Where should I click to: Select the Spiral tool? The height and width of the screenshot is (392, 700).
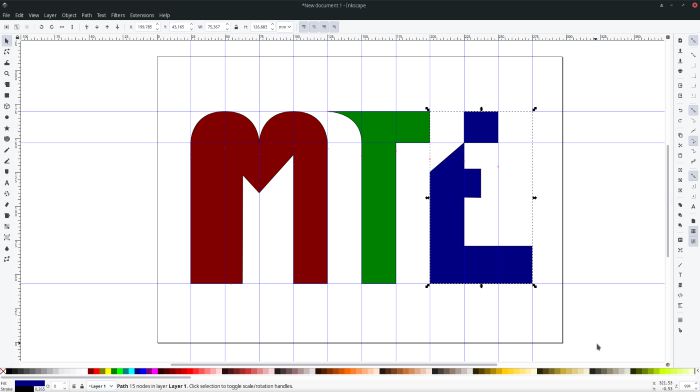(x=7, y=139)
